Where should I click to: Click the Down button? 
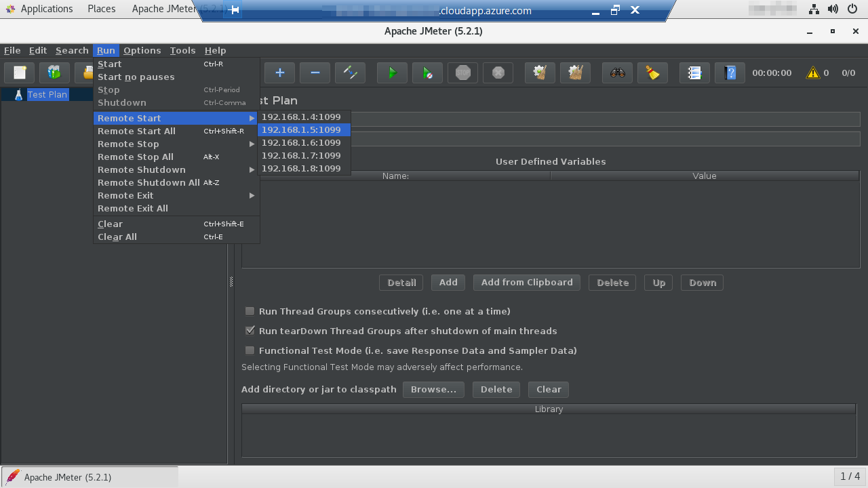[x=703, y=283]
